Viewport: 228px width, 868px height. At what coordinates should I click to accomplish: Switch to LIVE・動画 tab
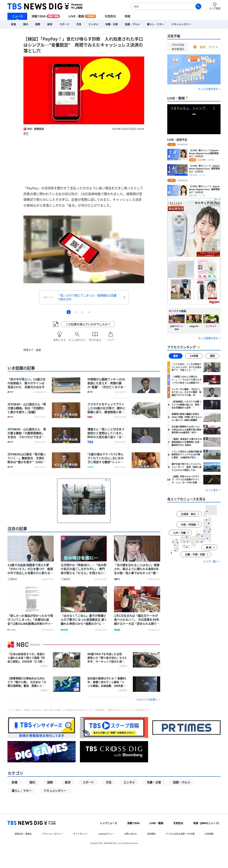(82, 16)
